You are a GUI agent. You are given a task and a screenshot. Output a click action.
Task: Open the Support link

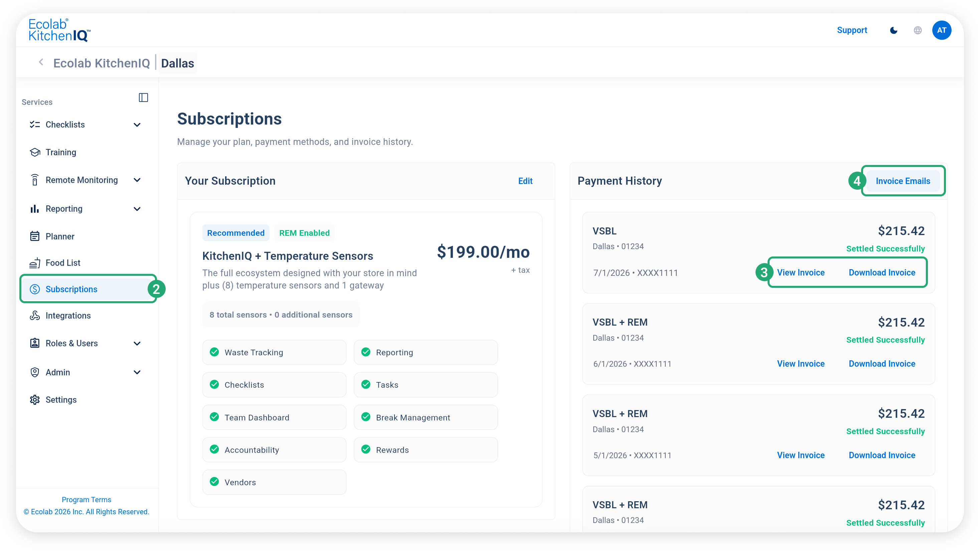(x=852, y=30)
